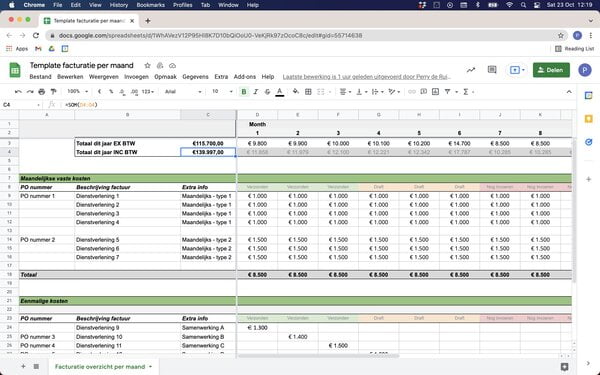Image resolution: width=600 pixels, height=375 pixels.
Task: Open the functions sigma dropdown
Action: coord(468,92)
